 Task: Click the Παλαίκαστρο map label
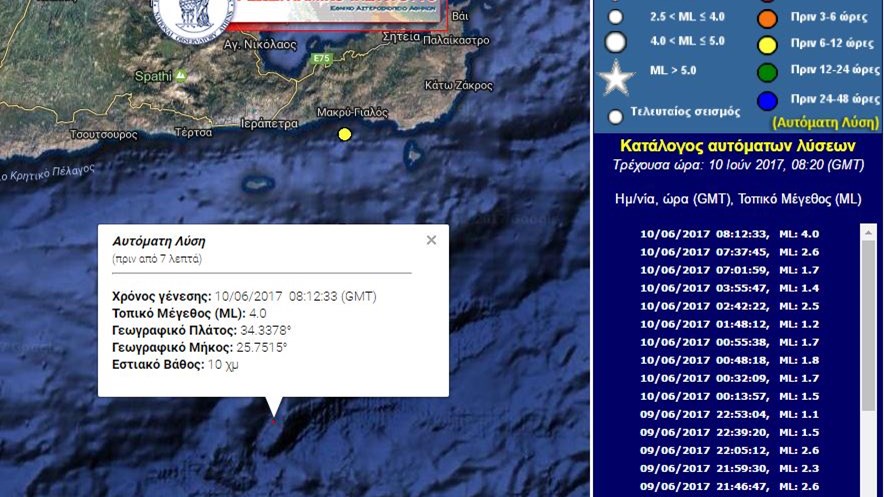coord(456,40)
